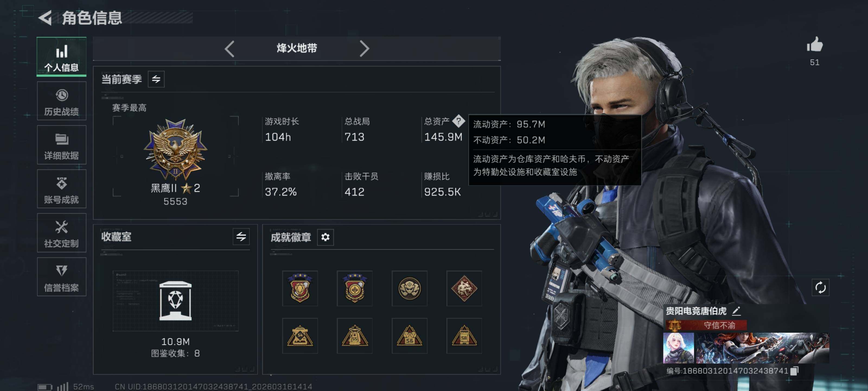Screen dimensions: 868x391
Task: Toggle the 收藏室 swap view button
Action: (x=241, y=237)
